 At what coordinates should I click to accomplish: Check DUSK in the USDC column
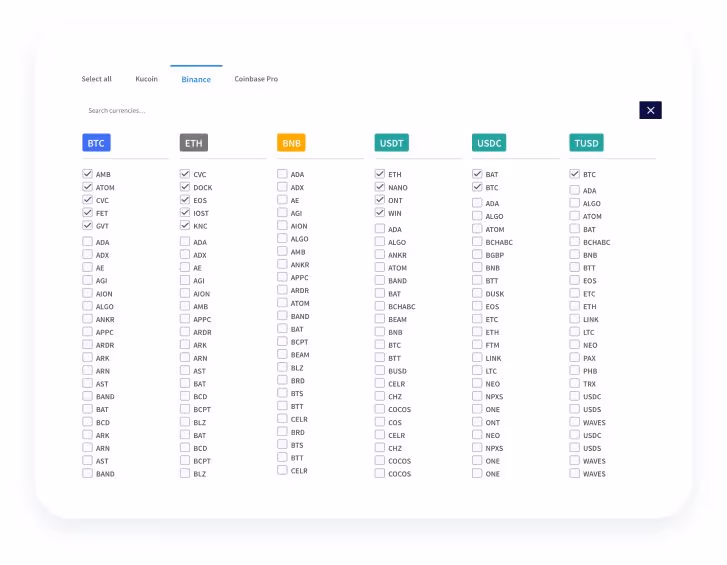point(477,293)
